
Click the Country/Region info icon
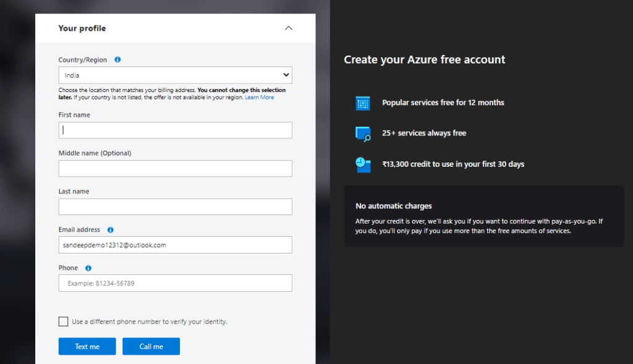tap(117, 60)
